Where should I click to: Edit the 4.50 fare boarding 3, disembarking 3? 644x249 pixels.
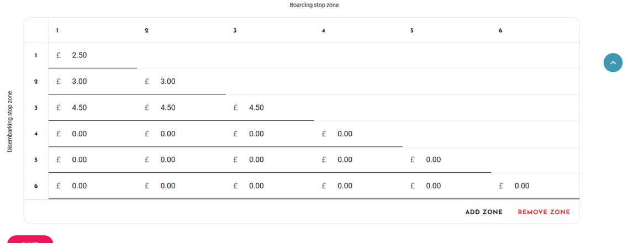click(270, 108)
